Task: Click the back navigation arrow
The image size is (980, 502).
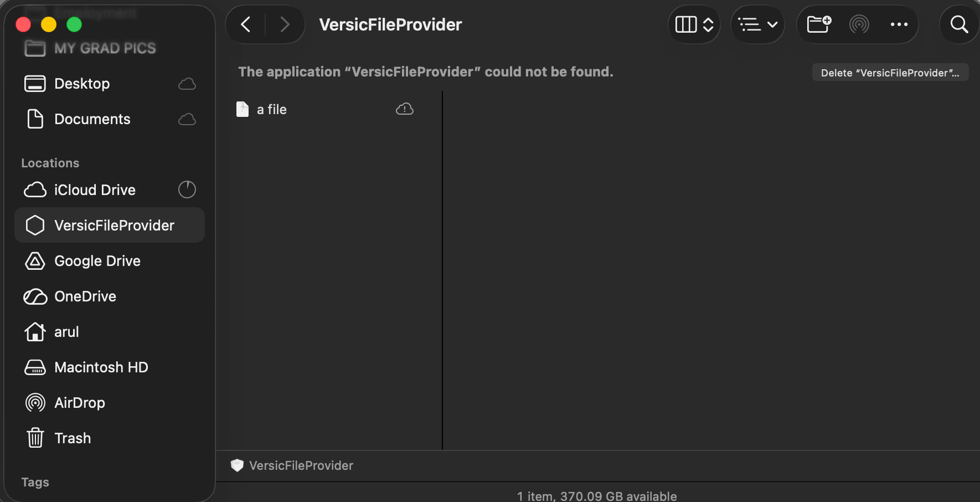Action: tap(245, 24)
